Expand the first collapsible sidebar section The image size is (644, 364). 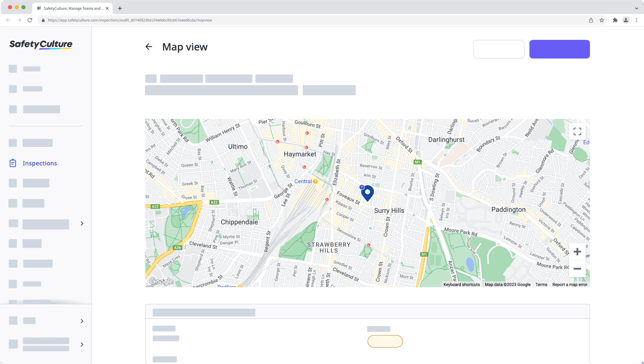(x=82, y=223)
